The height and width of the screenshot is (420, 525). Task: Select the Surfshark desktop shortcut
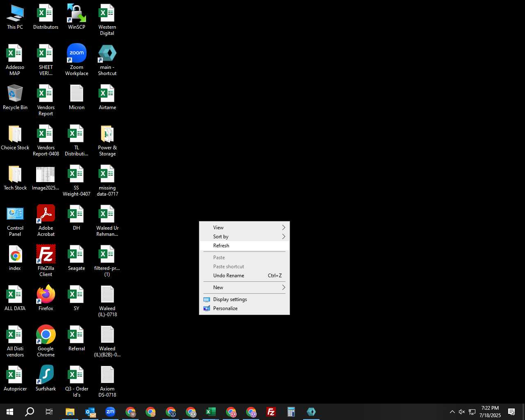[x=46, y=379]
